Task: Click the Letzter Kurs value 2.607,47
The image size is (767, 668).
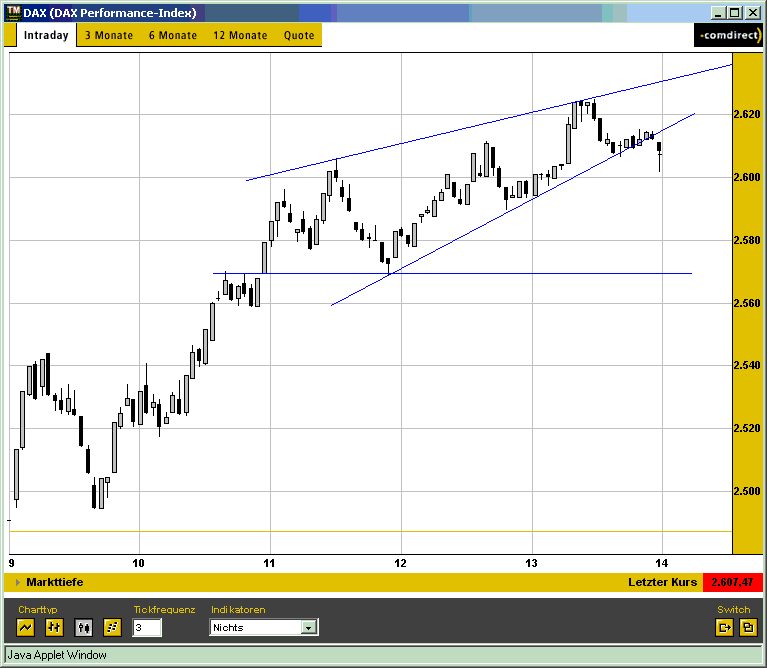Action: [x=732, y=582]
